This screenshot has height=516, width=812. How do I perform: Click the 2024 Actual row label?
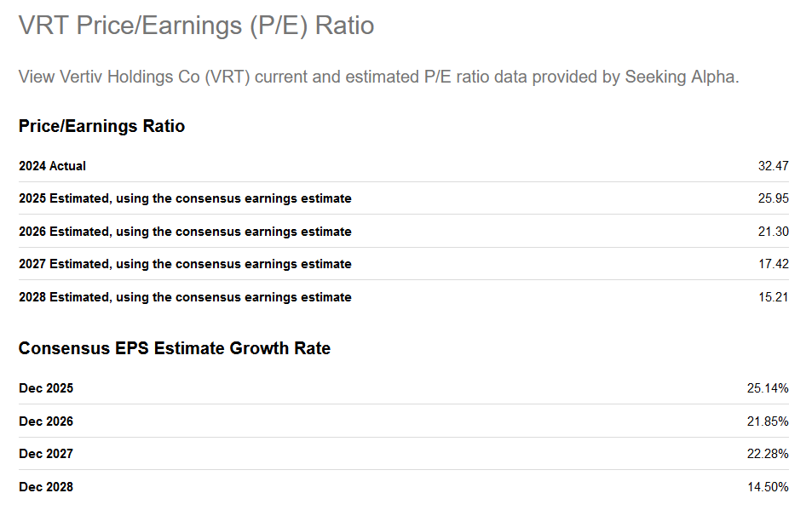52,166
